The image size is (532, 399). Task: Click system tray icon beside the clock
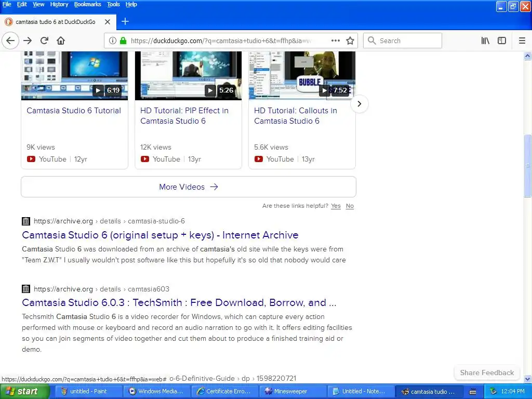pyautogui.click(x=494, y=392)
